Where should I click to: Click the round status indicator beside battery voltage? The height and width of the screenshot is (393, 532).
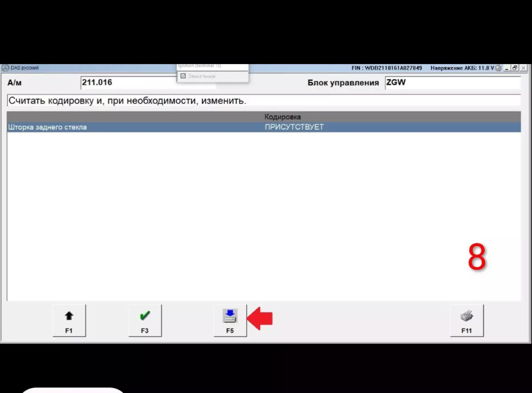pos(498,68)
